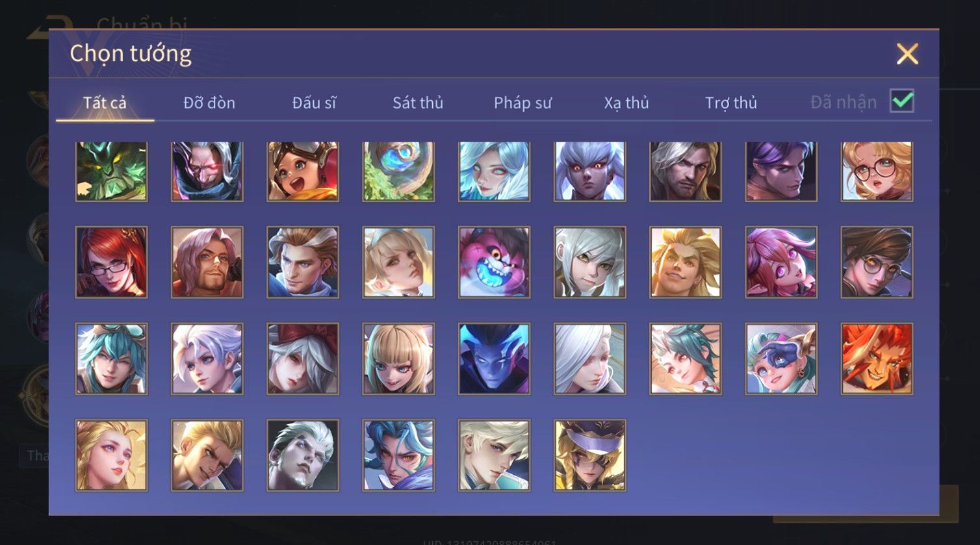The height and width of the screenshot is (545, 980).
Task: Switch to the Trợ thủ tab
Action: pos(731,103)
